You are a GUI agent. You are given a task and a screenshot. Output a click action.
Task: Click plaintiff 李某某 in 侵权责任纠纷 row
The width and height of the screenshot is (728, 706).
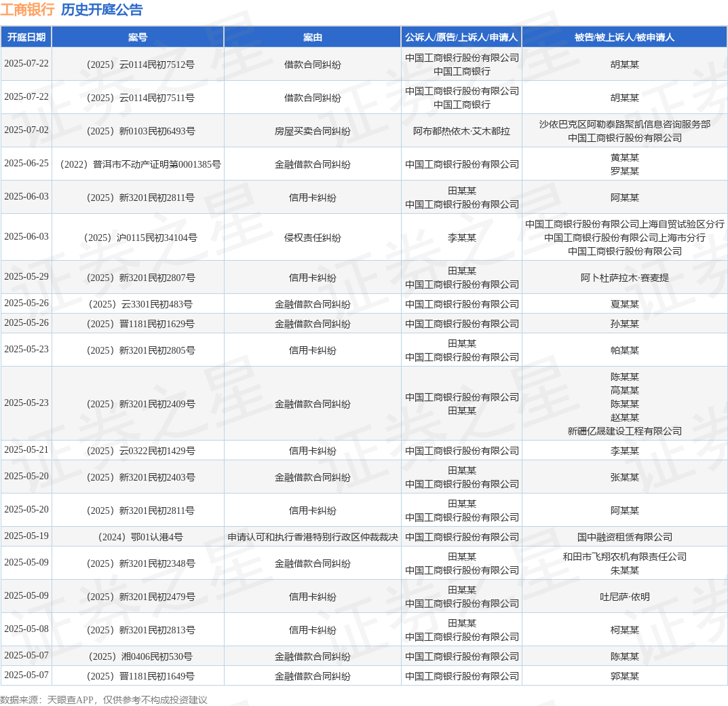click(461, 238)
